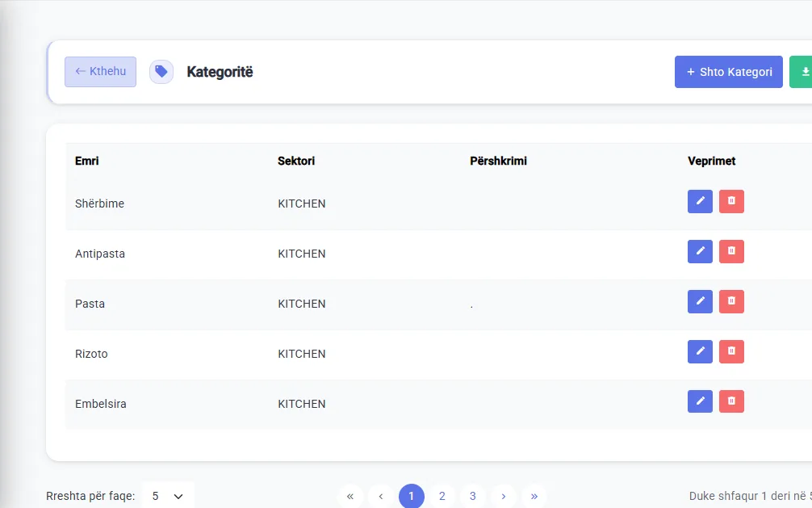The width and height of the screenshot is (812, 508).
Task: Sort by the Emri column header
Action: [x=86, y=161]
